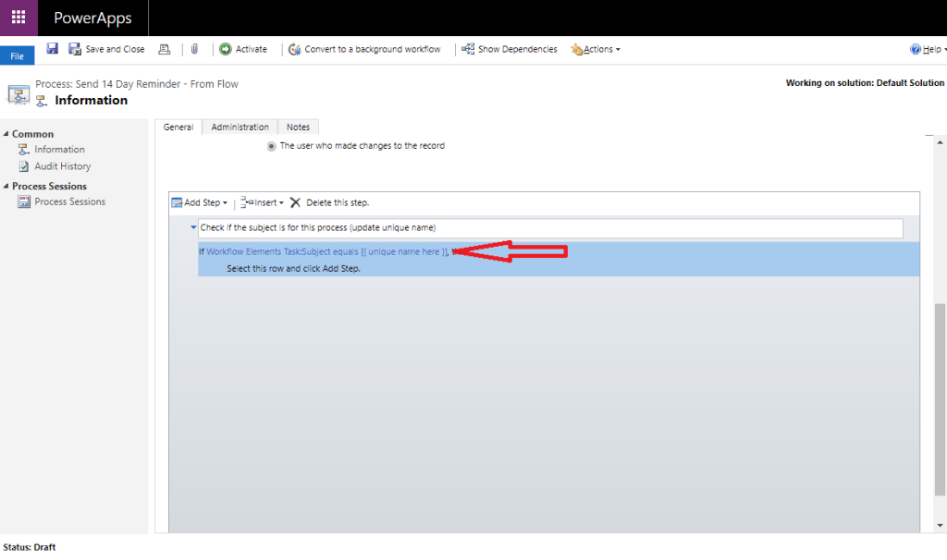Open the PowerApps waffle menu
Viewport: 947px width, 560px height.
point(18,18)
